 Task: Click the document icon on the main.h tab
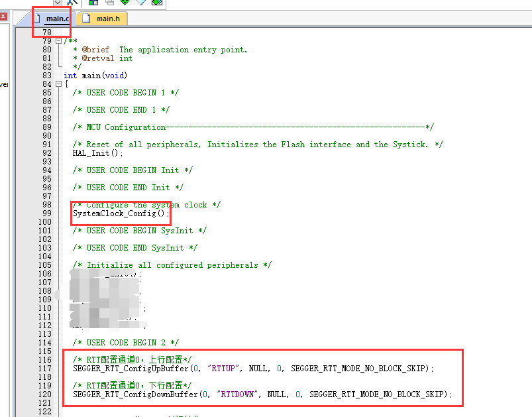87,19
